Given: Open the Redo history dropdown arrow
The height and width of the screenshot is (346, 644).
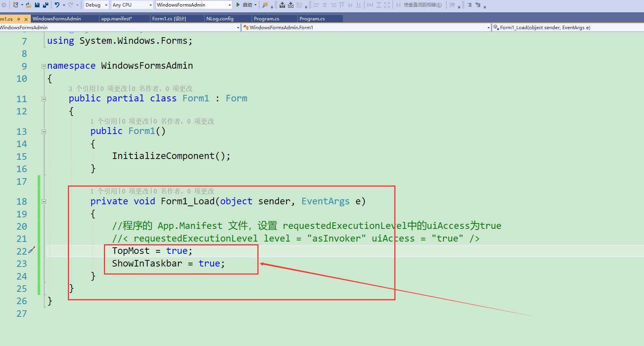Looking at the screenshot, I should pos(77,5).
